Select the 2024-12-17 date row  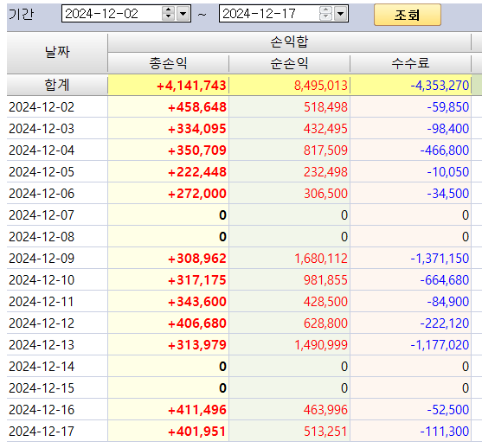click(x=42, y=432)
